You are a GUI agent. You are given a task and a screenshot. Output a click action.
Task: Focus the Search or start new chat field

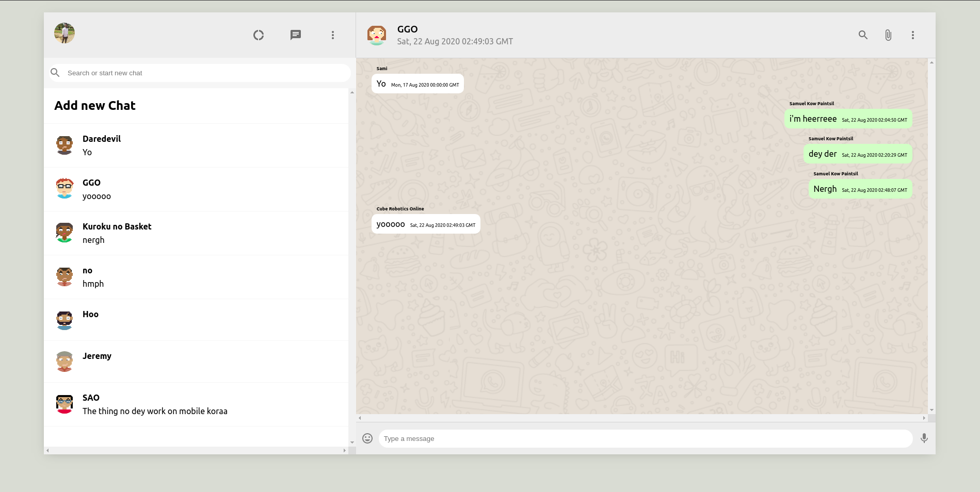click(206, 73)
